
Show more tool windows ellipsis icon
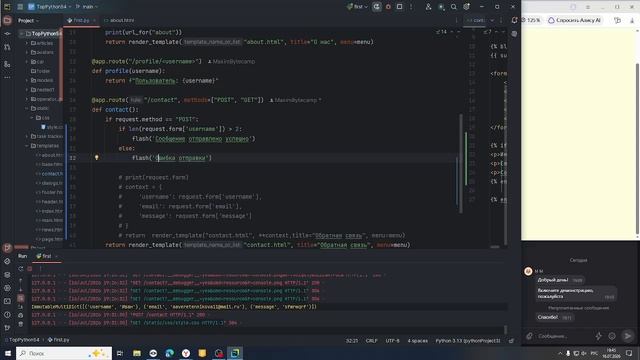[x=7, y=77]
